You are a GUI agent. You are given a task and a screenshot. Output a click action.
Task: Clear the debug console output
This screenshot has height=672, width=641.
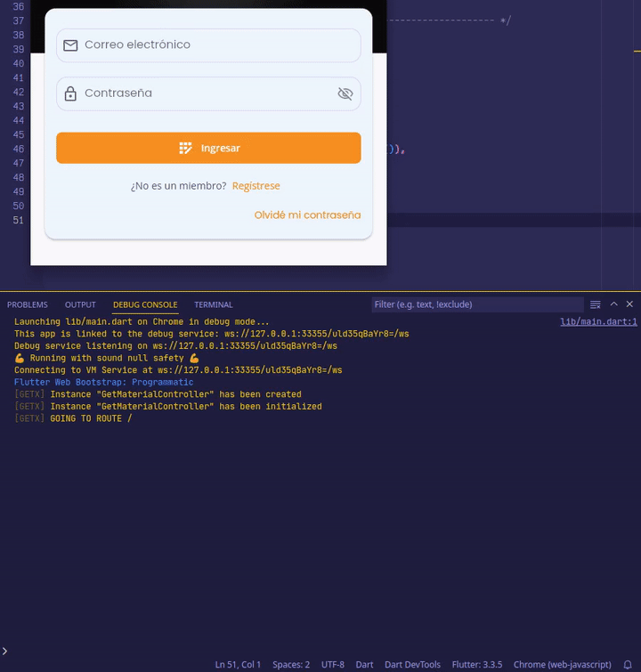pos(595,304)
